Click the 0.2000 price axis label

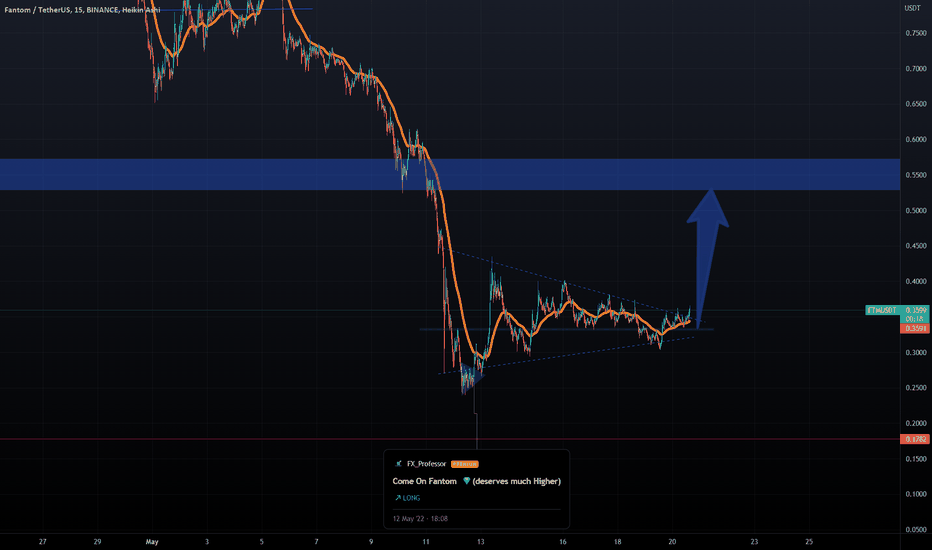click(916, 423)
